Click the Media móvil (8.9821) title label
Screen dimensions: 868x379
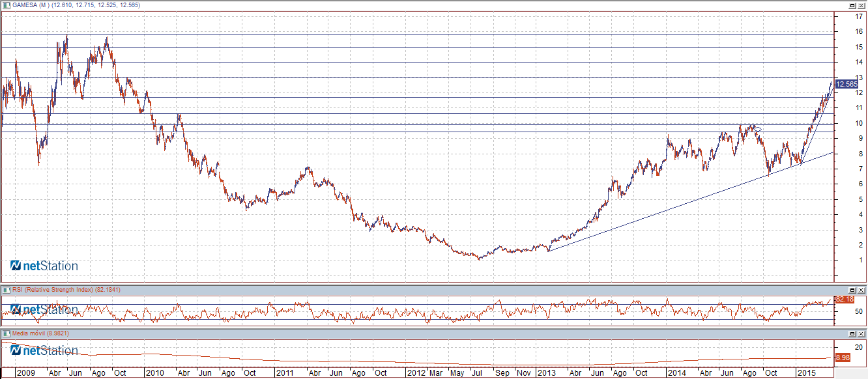[40, 333]
